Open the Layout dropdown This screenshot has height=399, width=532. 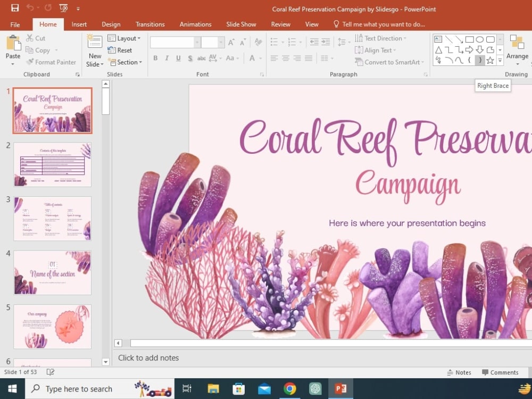pos(124,38)
